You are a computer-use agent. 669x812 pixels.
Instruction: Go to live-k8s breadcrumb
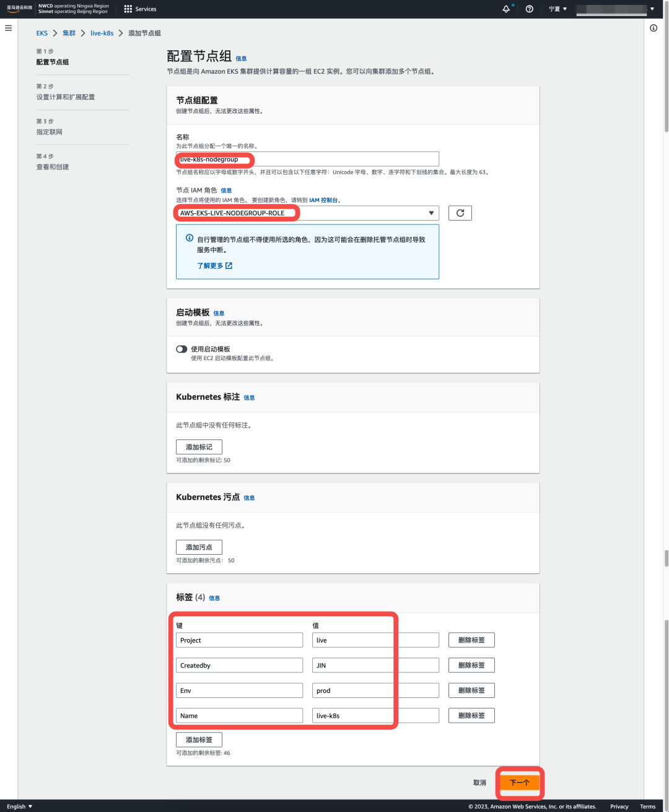coord(102,33)
